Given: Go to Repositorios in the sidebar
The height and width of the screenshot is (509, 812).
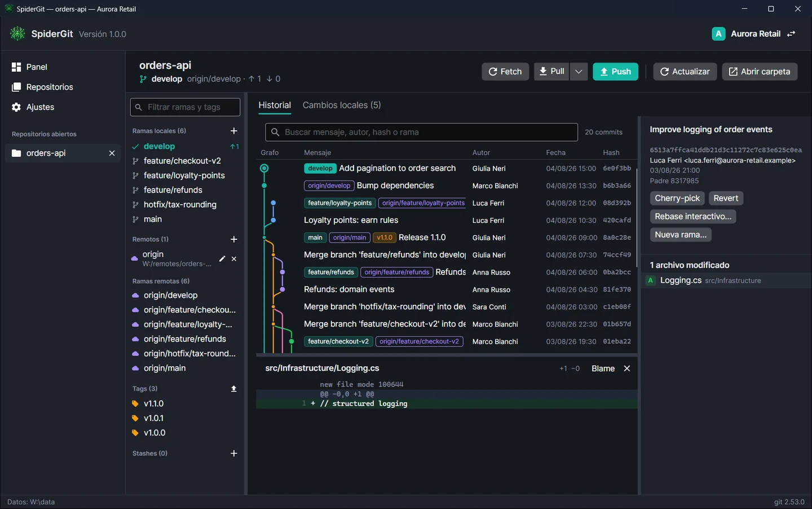Looking at the screenshot, I should coord(63,87).
